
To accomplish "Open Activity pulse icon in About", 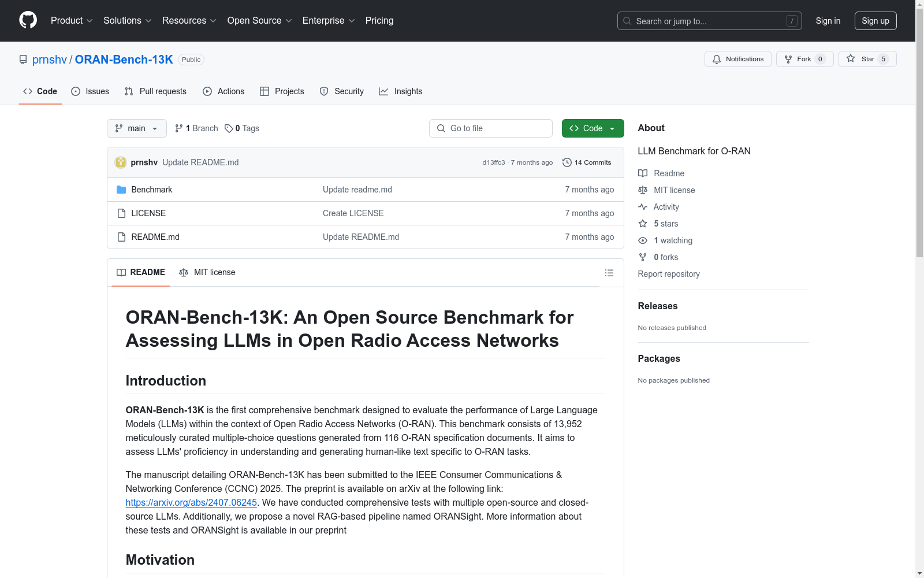I will (643, 207).
